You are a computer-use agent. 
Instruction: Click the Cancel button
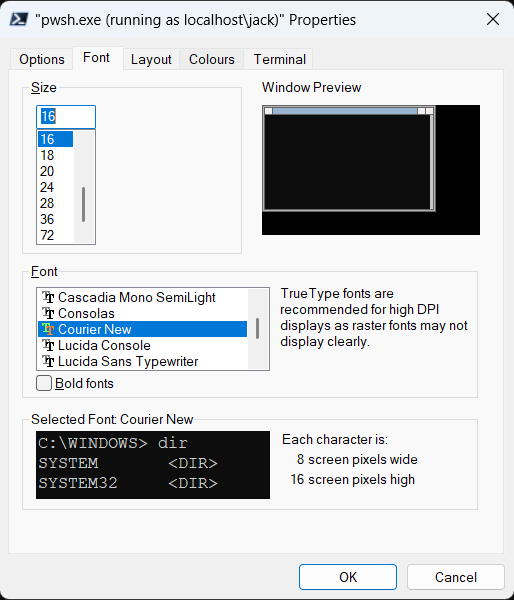[456, 577]
